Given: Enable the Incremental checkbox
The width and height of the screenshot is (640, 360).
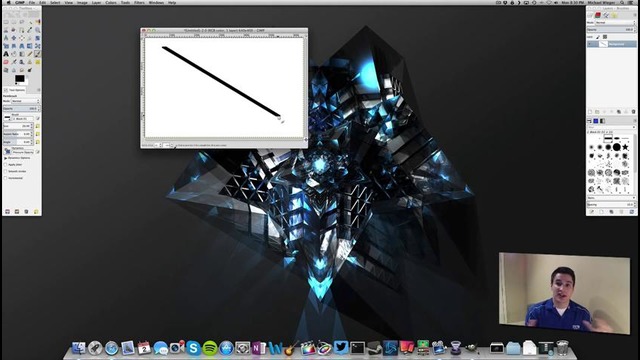Looking at the screenshot, I should click(x=5, y=178).
